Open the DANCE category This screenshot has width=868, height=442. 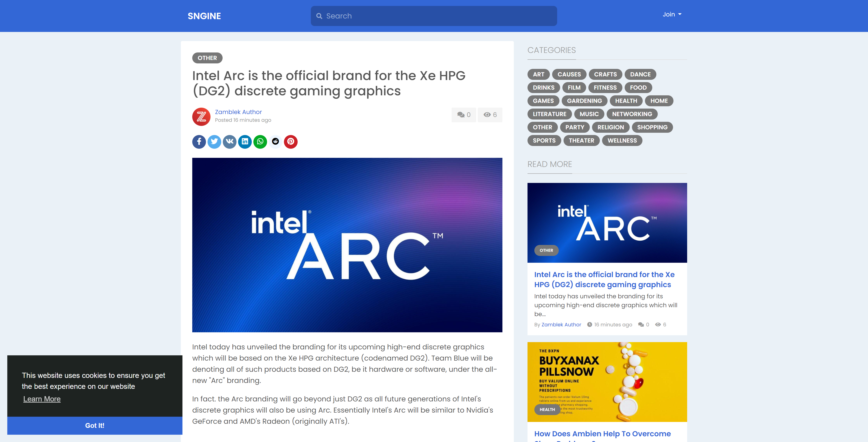click(640, 74)
